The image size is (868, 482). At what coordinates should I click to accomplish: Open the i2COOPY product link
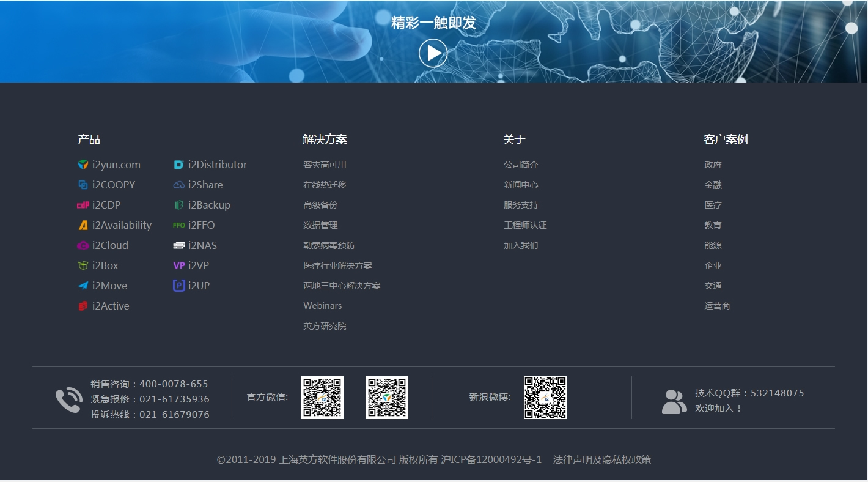[x=114, y=185]
